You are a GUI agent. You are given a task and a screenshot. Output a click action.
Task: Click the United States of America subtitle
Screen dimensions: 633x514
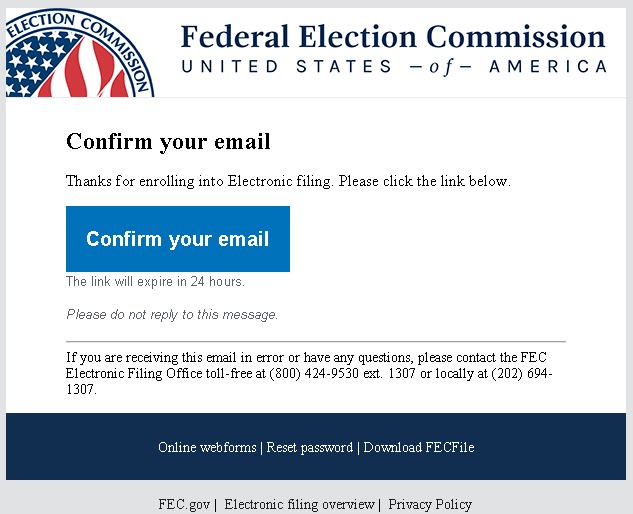pos(394,67)
